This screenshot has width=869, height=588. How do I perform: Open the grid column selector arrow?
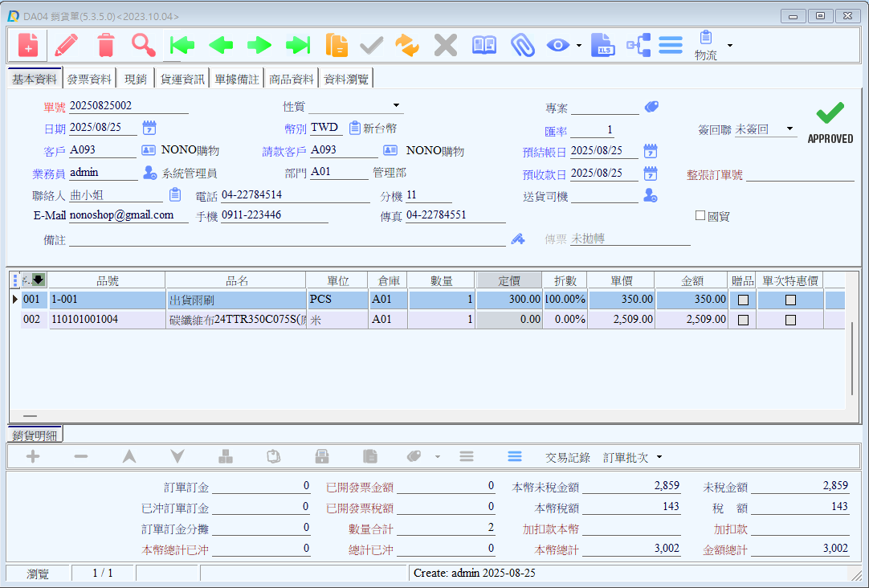click(39, 280)
